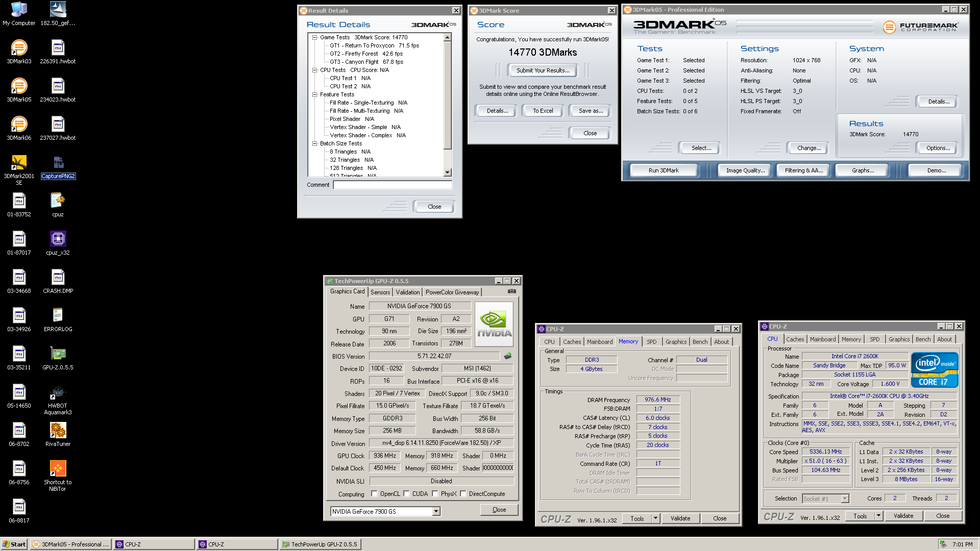Viewport: 980px width, 551px height.
Task: Open the 01-83752 file icon
Action: tap(19, 205)
